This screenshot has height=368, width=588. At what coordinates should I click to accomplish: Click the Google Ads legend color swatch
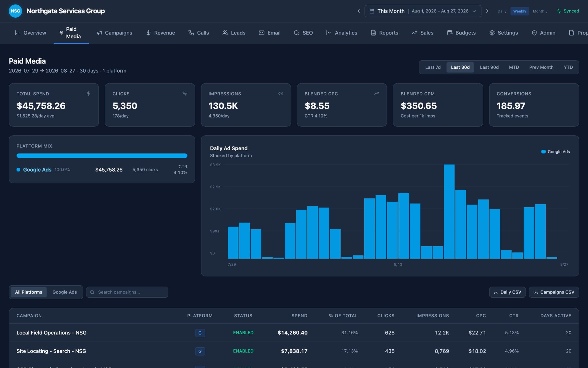pyautogui.click(x=543, y=152)
